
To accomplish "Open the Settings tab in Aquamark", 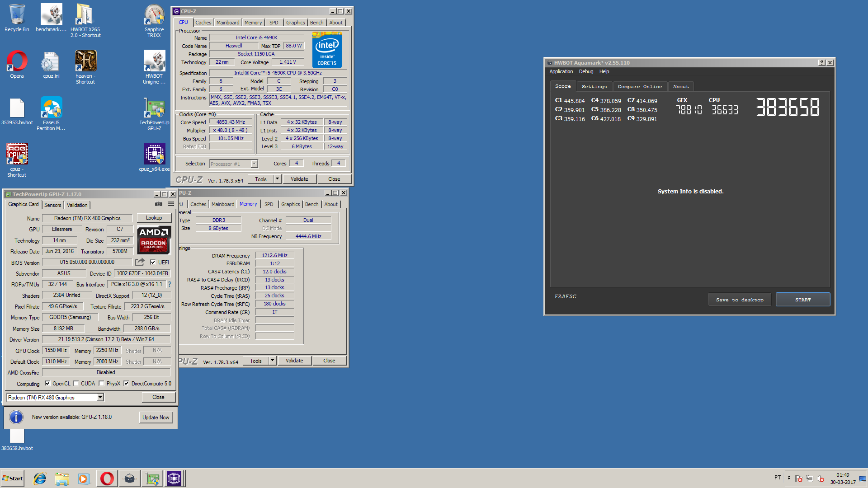I will [594, 86].
